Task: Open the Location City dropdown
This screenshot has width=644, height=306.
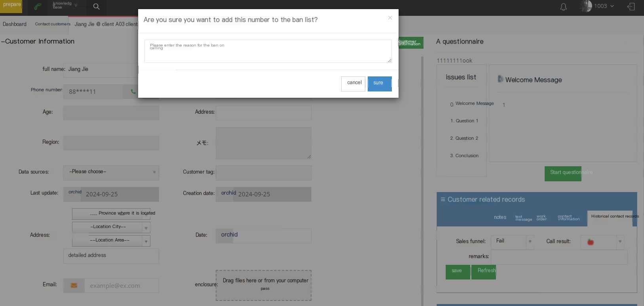Action: [x=111, y=227]
